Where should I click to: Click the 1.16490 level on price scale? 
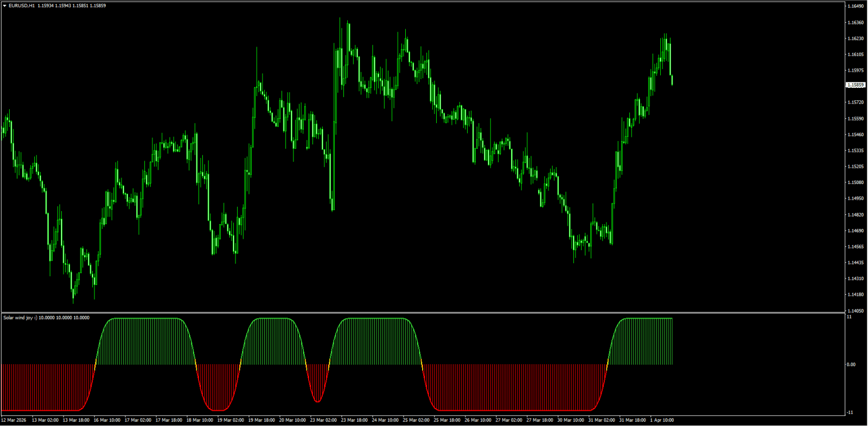856,7
